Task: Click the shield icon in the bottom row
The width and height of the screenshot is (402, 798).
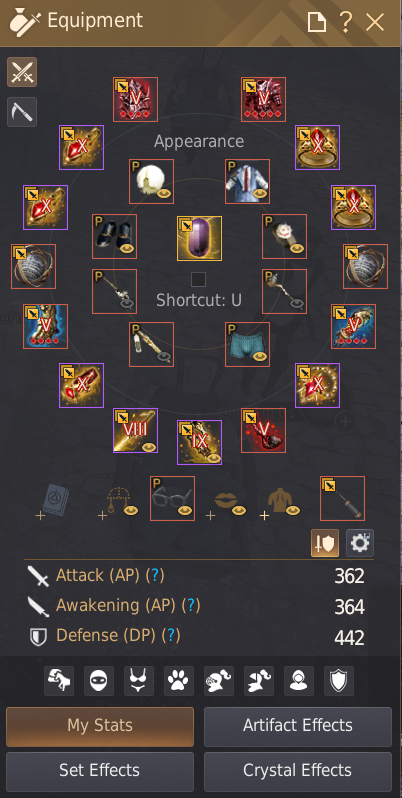Action: [x=339, y=680]
